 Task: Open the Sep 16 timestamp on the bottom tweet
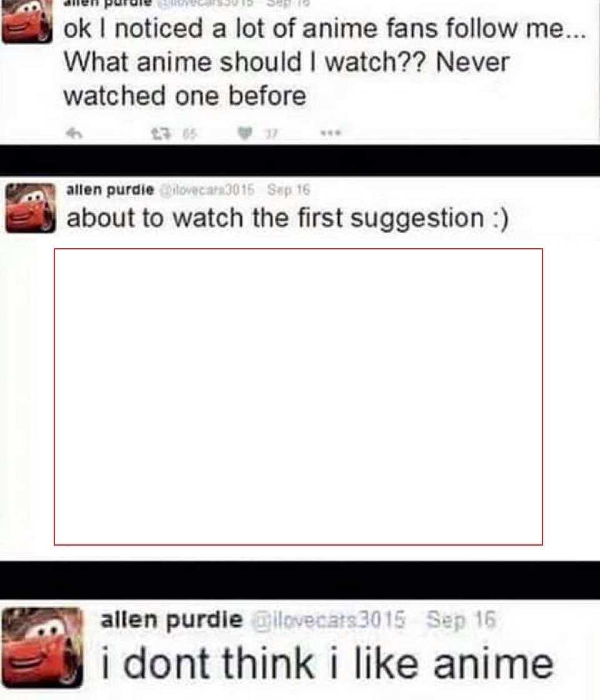(x=461, y=619)
